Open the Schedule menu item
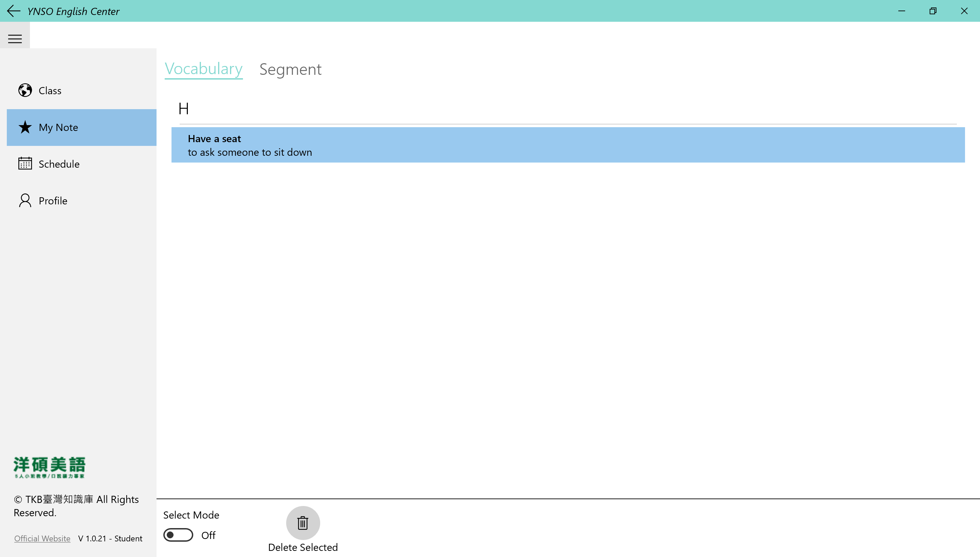Screen dimensions: 980x557 pos(59,164)
